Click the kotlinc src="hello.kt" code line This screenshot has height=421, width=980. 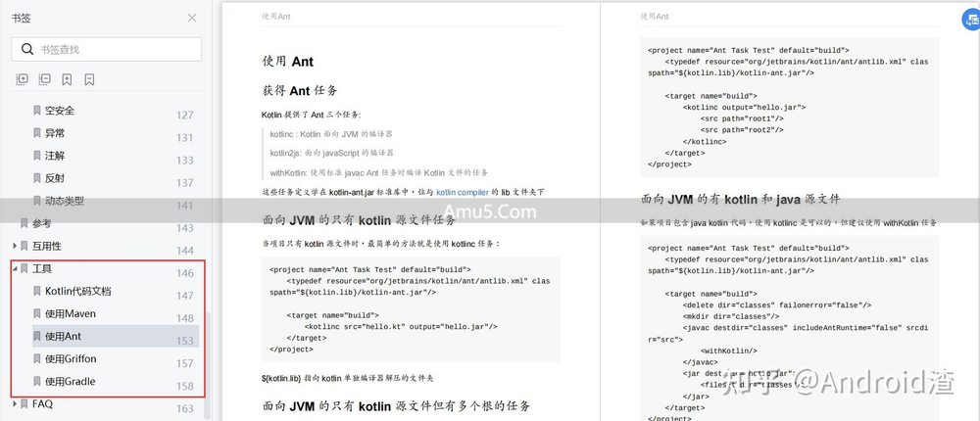click(x=401, y=326)
